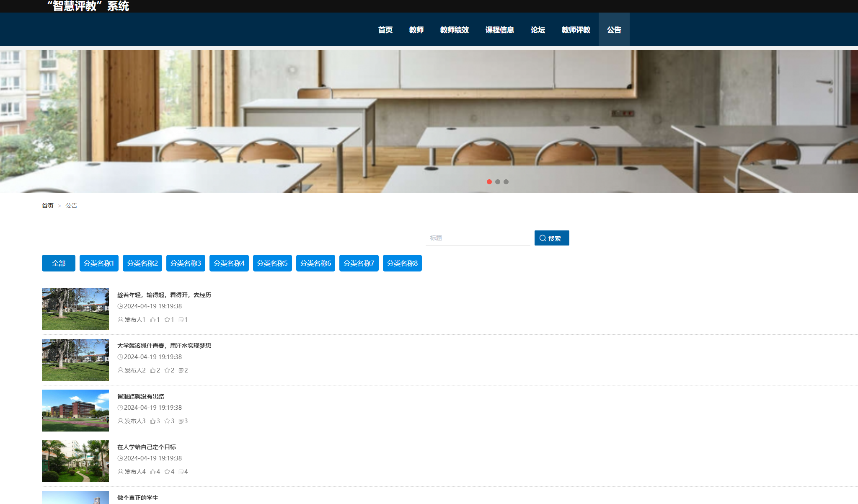
Task: Click the user icon beside 发布人4
Action: (121, 472)
